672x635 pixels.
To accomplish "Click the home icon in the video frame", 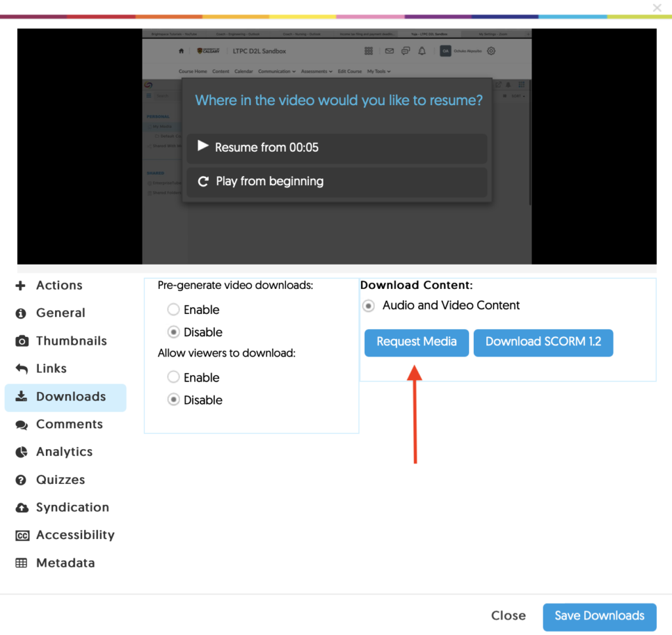I will click(x=181, y=51).
